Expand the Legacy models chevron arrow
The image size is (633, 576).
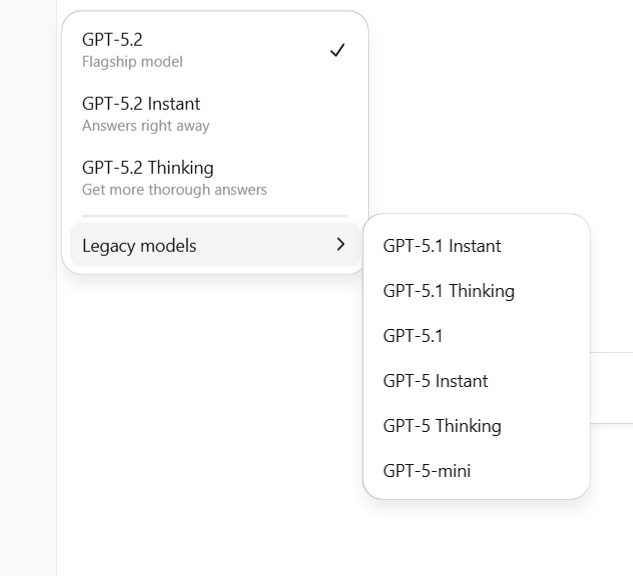click(x=340, y=244)
